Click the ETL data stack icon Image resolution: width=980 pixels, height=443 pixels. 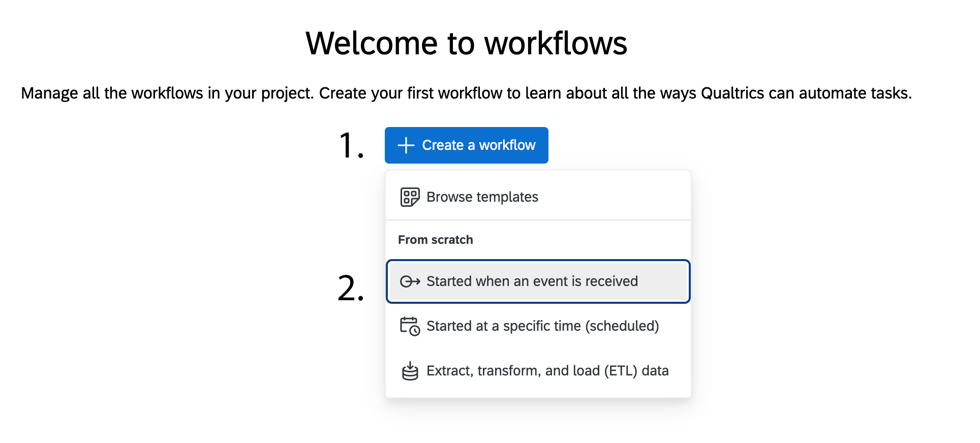tap(410, 371)
